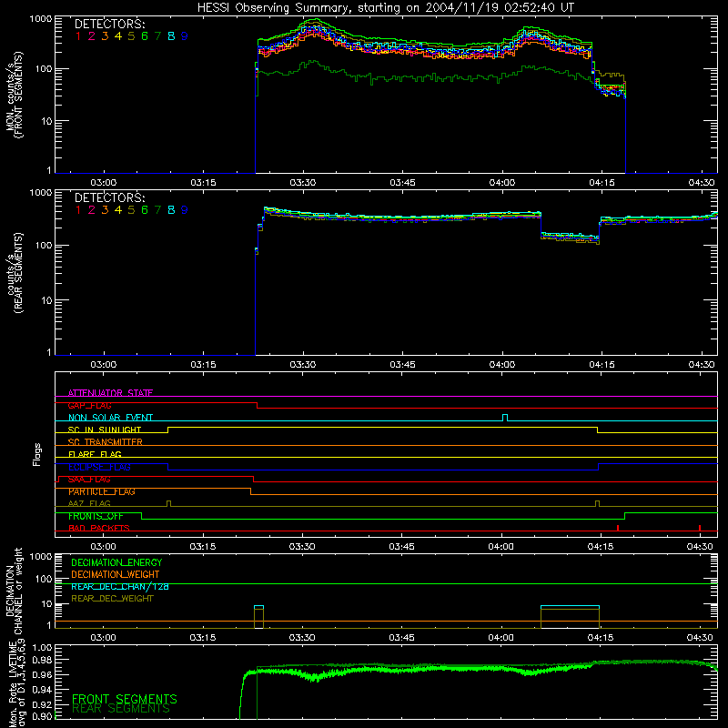Viewport: 728px width, 728px height.
Task: Select detector 2 in front segments legend
Action: click(92, 36)
